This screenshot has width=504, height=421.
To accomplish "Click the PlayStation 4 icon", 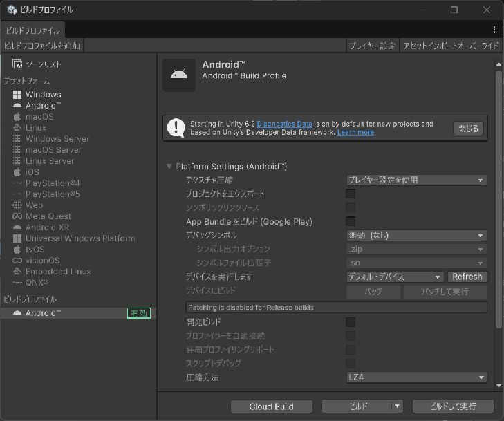I will click(17, 183).
